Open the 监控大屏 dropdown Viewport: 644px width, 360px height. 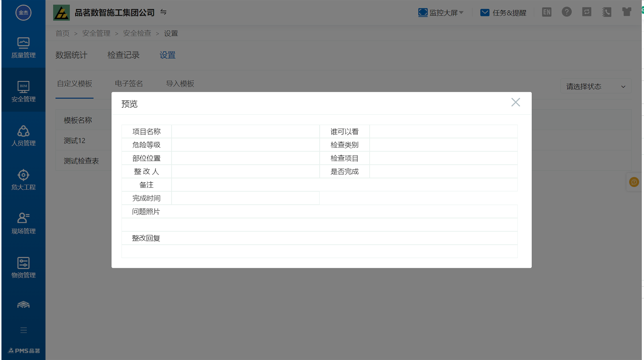point(441,13)
